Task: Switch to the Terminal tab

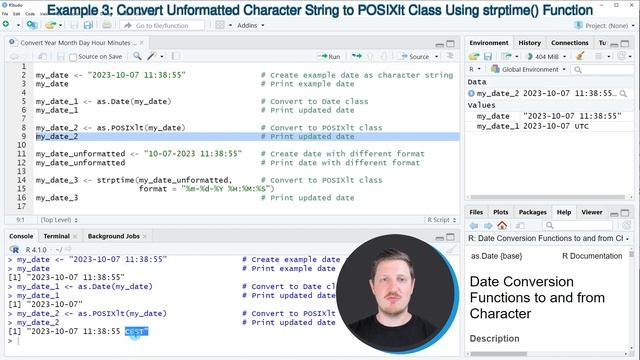Action: coord(56,236)
